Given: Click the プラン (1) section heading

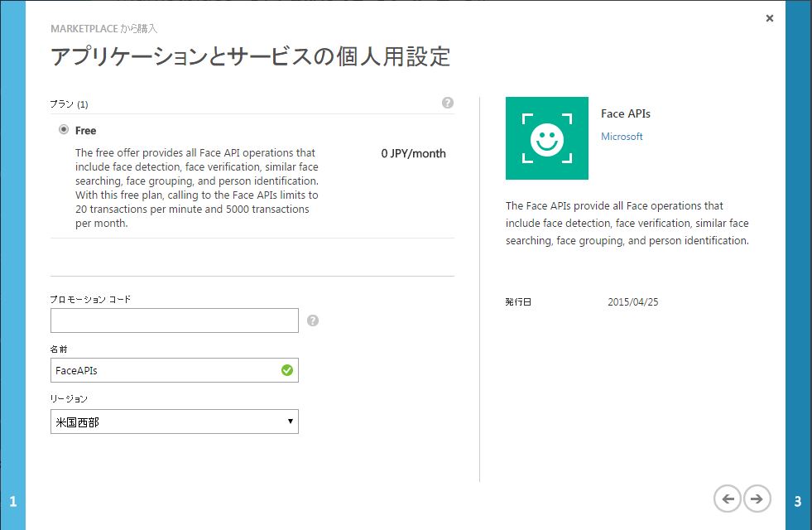Looking at the screenshot, I should click(69, 104).
